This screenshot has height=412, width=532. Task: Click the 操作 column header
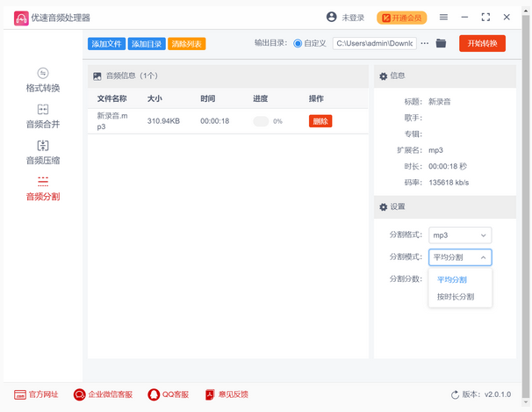point(316,98)
